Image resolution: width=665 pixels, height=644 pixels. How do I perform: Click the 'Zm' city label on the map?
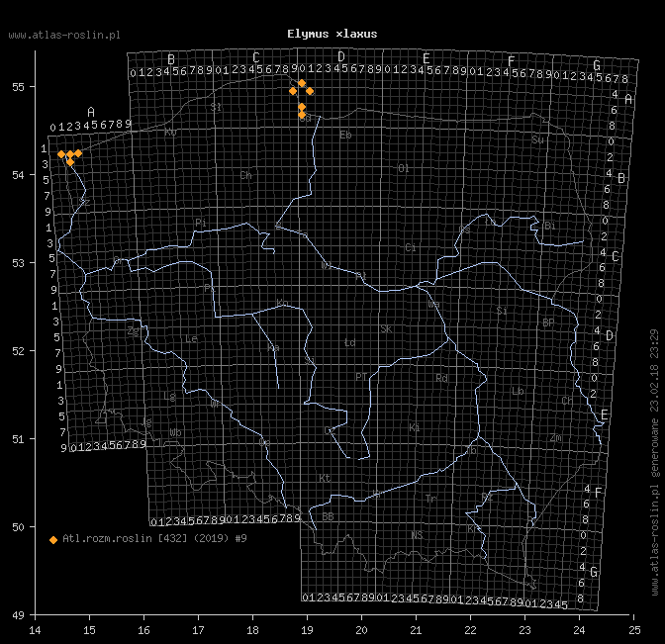click(556, 437)
